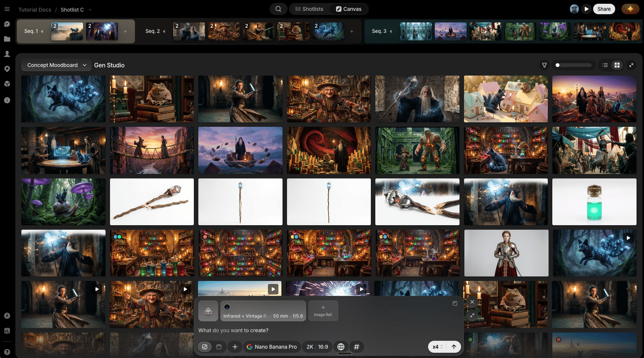
Task: Click the Share button
Action: click(x=604, y=9)
